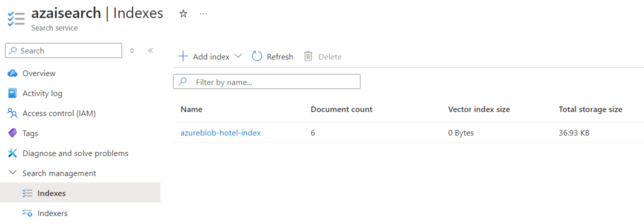Open Indexers in the sidebar
The width and height of the screenshot is (644, 224).
click(x=52, y=213)
